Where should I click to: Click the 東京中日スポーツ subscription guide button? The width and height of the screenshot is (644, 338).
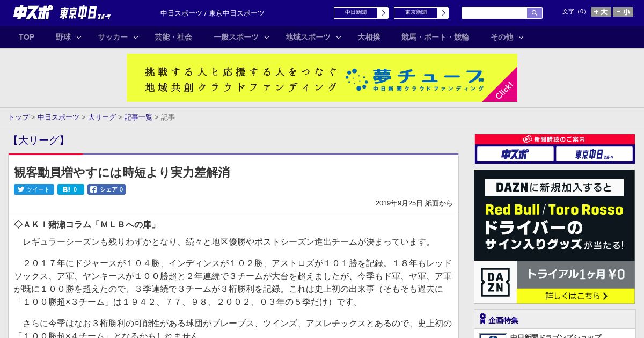click(x=594, y=155)
